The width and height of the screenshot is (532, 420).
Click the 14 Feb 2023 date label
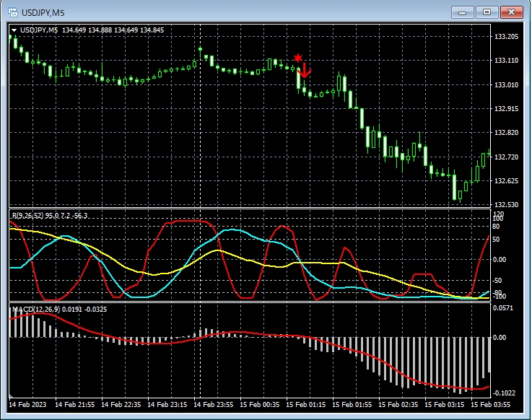(x=29, y=405)
